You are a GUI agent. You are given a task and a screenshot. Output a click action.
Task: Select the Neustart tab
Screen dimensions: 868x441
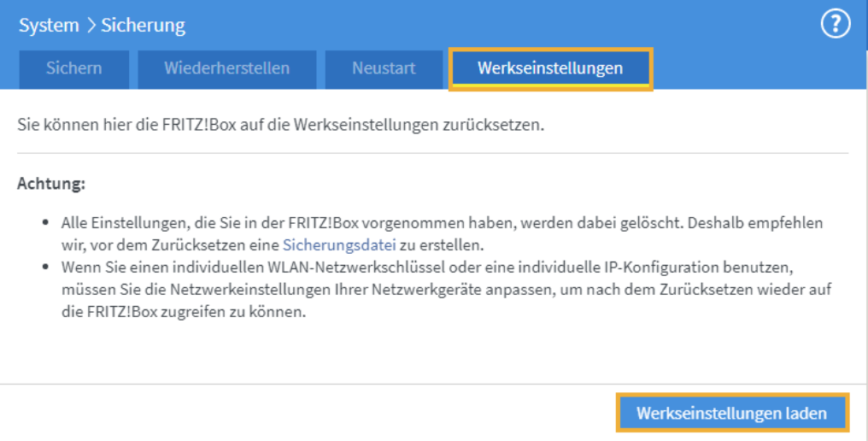384,68
